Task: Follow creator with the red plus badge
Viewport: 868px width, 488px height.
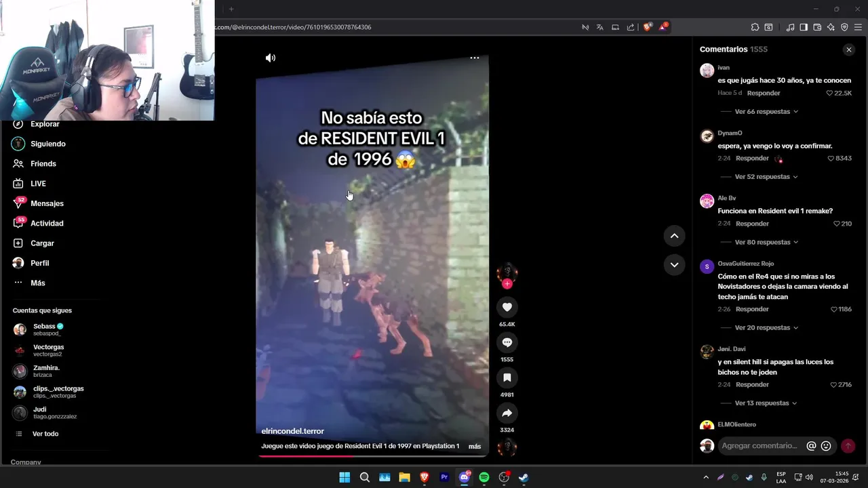Action: (507, 284)
